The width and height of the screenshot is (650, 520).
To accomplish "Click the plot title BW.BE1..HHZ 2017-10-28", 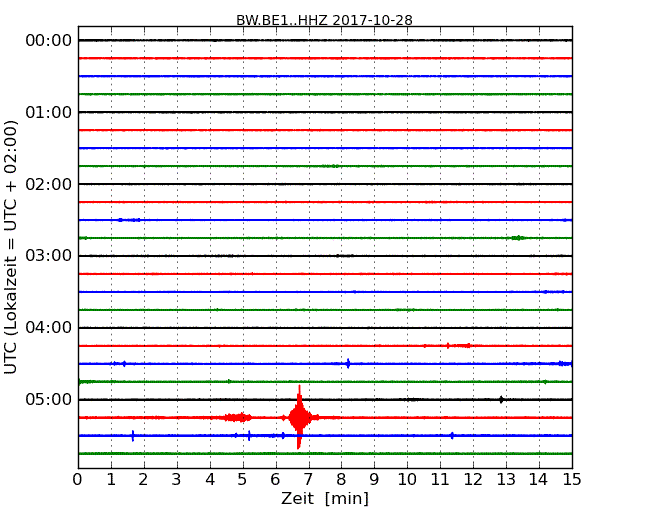I will [x=324, y=20].
